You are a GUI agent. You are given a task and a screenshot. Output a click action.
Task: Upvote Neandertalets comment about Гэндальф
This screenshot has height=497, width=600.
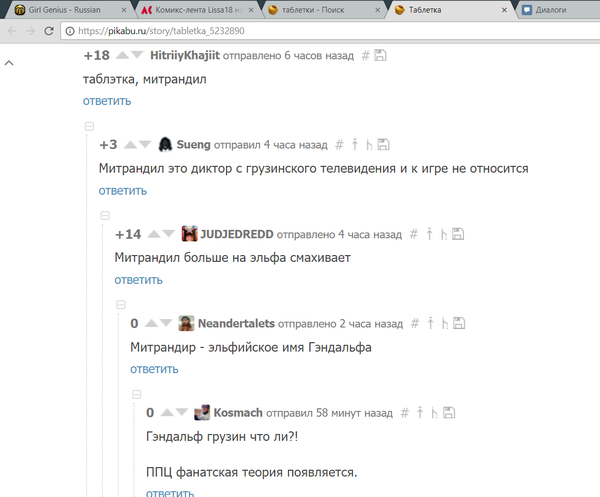click(152, 323)
